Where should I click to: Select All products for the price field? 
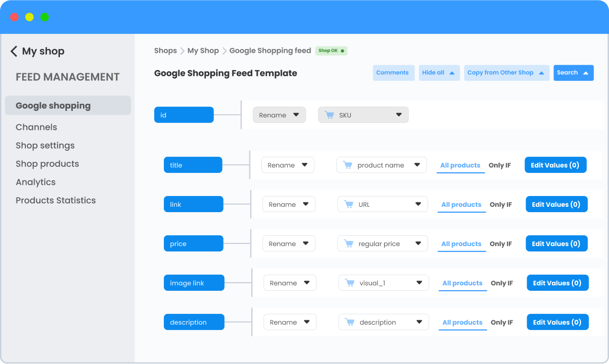point(461,244)
